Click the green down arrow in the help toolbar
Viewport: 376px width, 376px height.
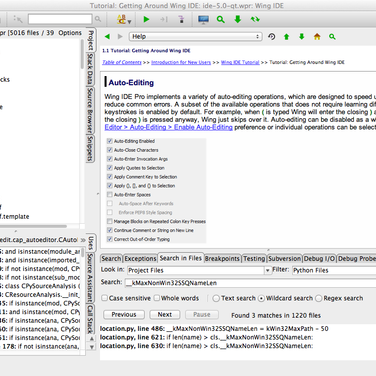pyautogui.click(x=302, y=36)
